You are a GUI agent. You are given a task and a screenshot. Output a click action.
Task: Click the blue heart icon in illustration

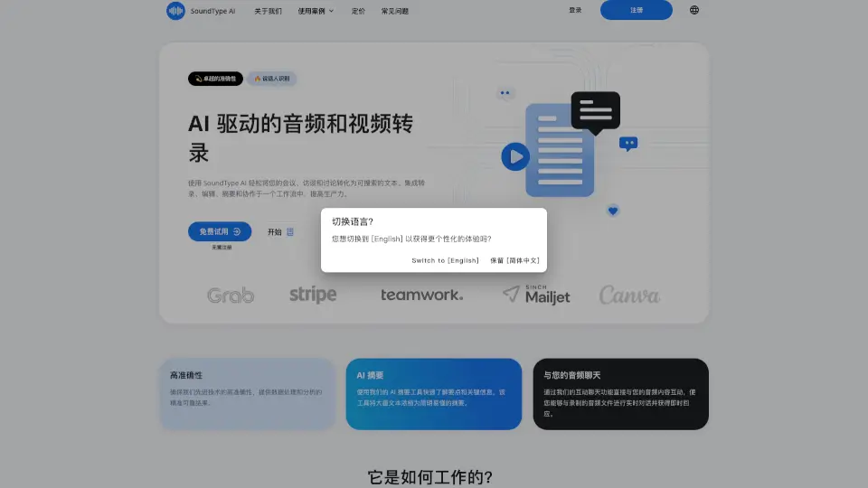[x=613, y=211]
